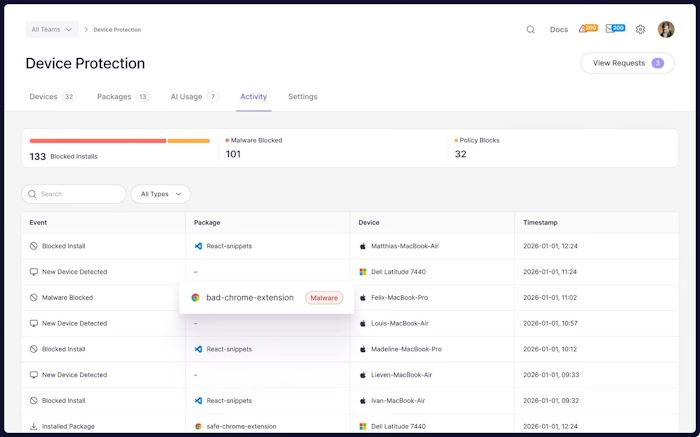Open the Settings tab

click(x=303, y=96)
